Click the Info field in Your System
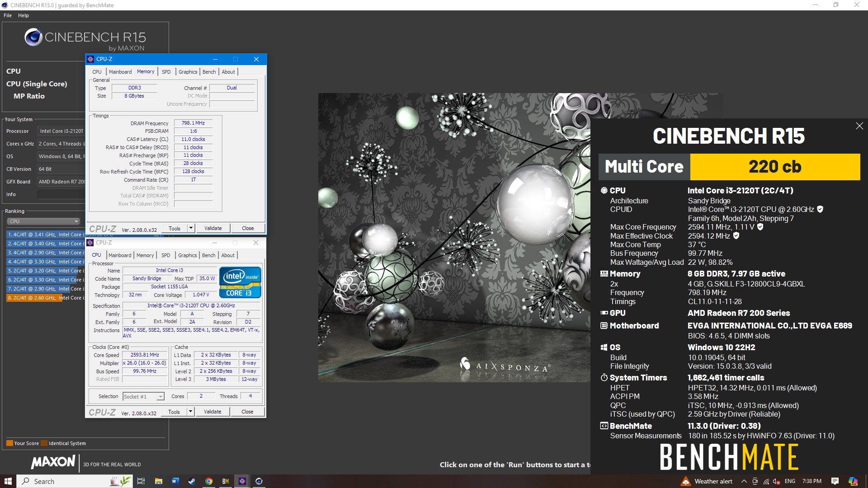The height and width of the screenshot is (488, 868). 61,194
